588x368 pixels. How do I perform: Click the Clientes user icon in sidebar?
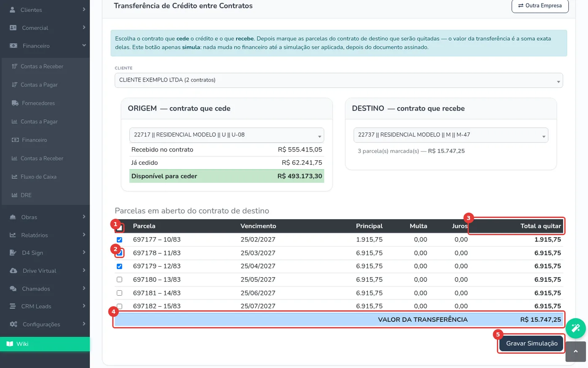[13, 10]
